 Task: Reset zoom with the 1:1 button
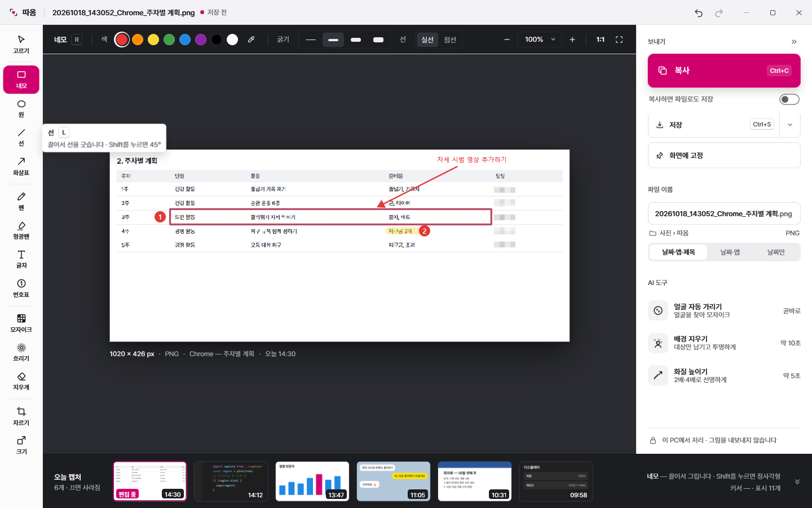601,40
